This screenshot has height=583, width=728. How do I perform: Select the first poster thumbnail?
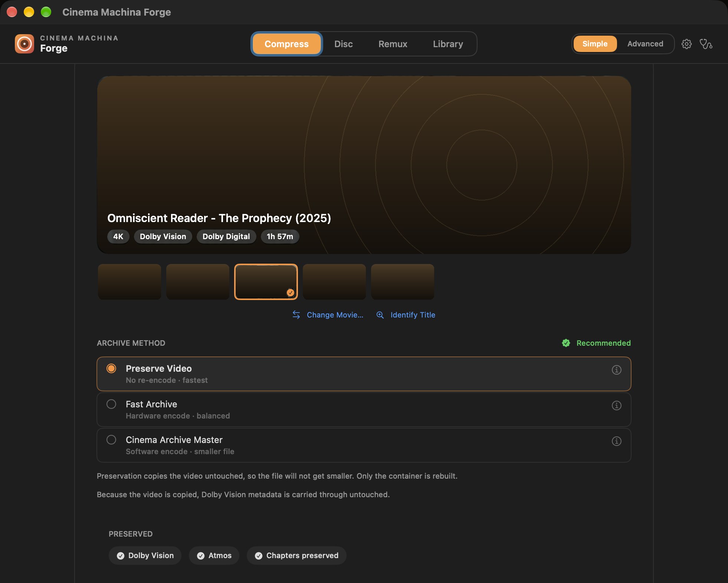click(x=129, y=281)
